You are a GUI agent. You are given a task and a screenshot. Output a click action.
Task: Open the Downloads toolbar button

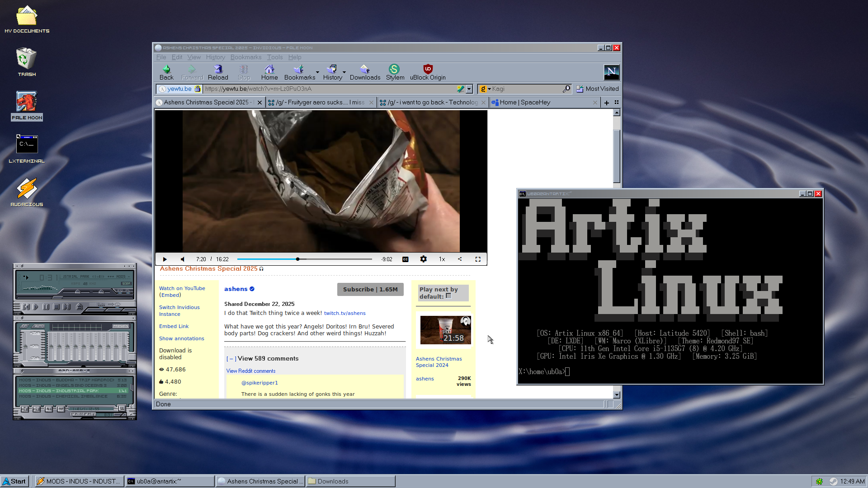point(364,72)
